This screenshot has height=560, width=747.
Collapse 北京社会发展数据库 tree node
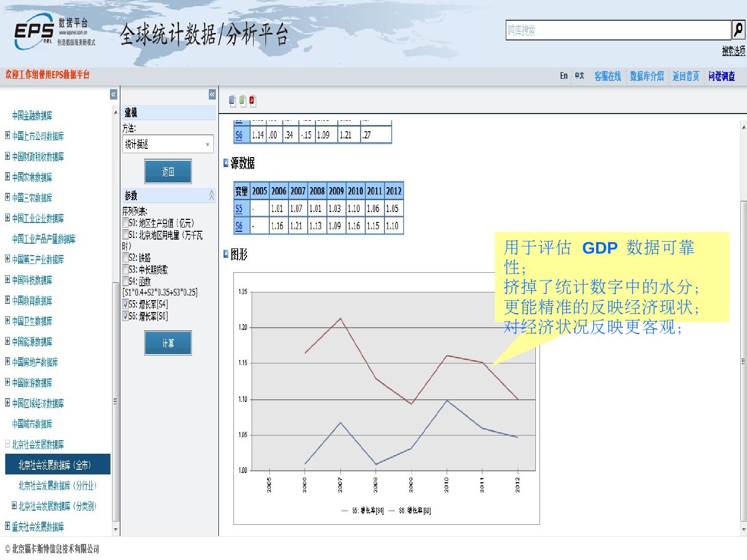click(7, 444)
